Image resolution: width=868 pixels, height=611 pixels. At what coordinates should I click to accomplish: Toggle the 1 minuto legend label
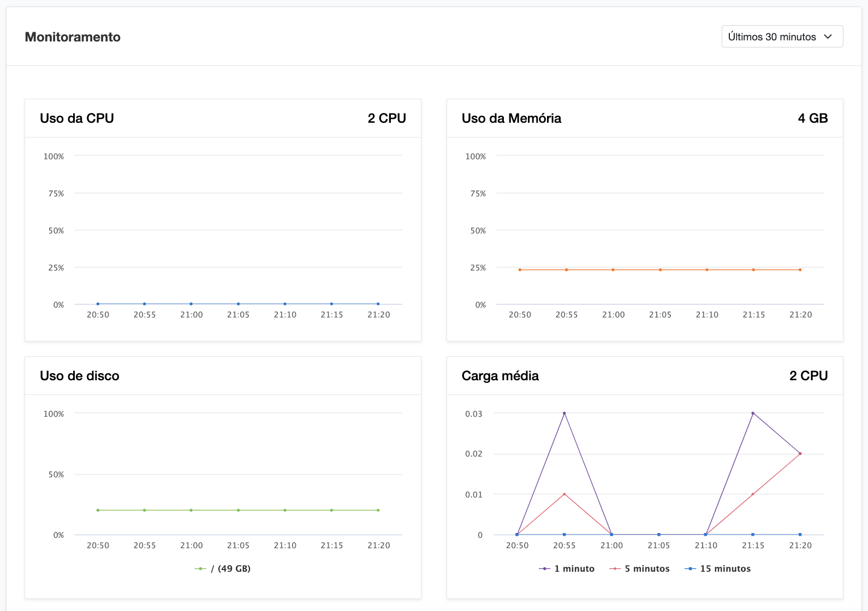574,568
